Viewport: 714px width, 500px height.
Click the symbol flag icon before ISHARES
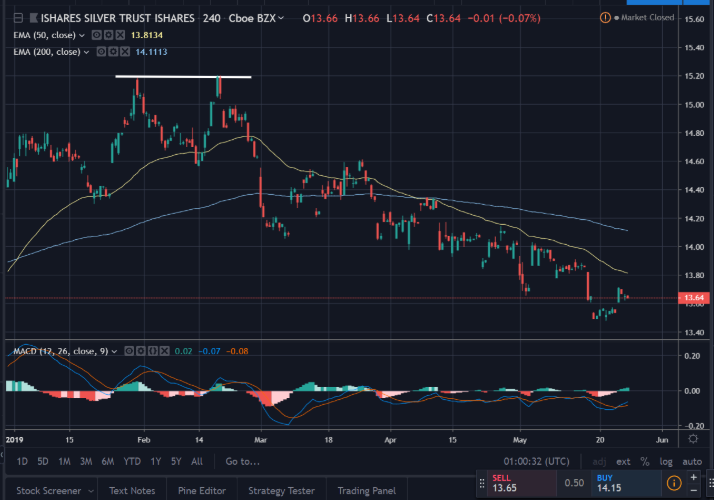pyautogui.click(x=34, y=18)
